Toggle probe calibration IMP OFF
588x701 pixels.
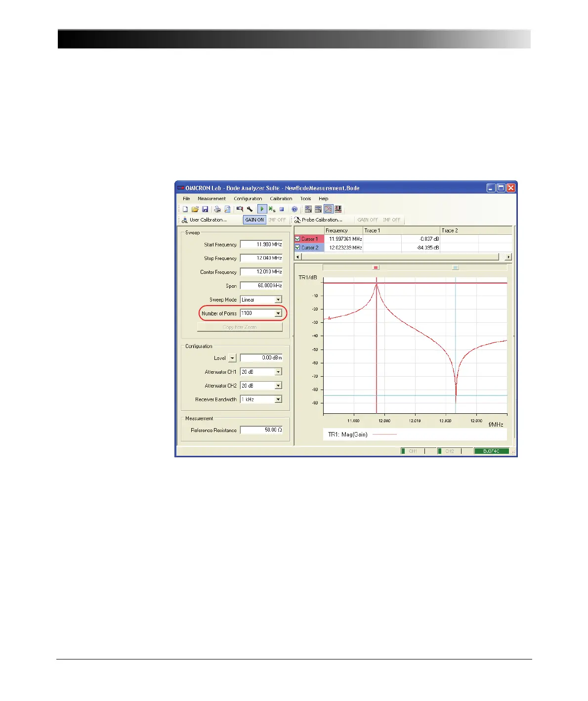click(x=392, y=220)
